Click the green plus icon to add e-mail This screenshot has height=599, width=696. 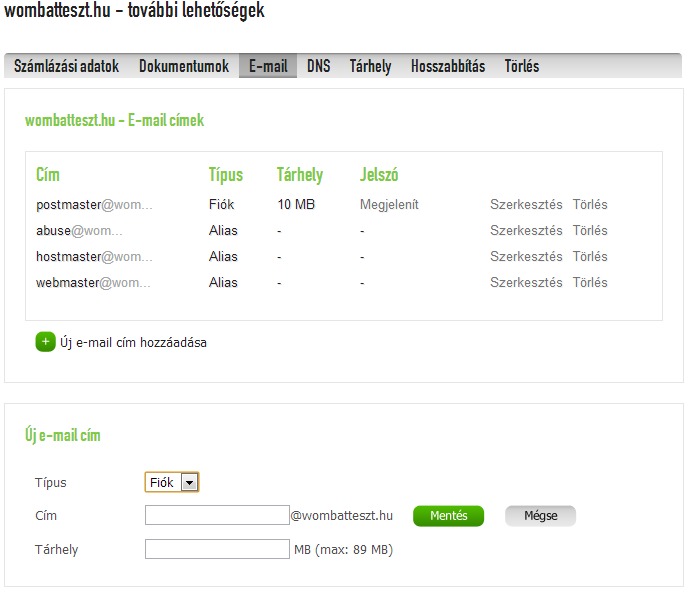[x=45, y=342]
